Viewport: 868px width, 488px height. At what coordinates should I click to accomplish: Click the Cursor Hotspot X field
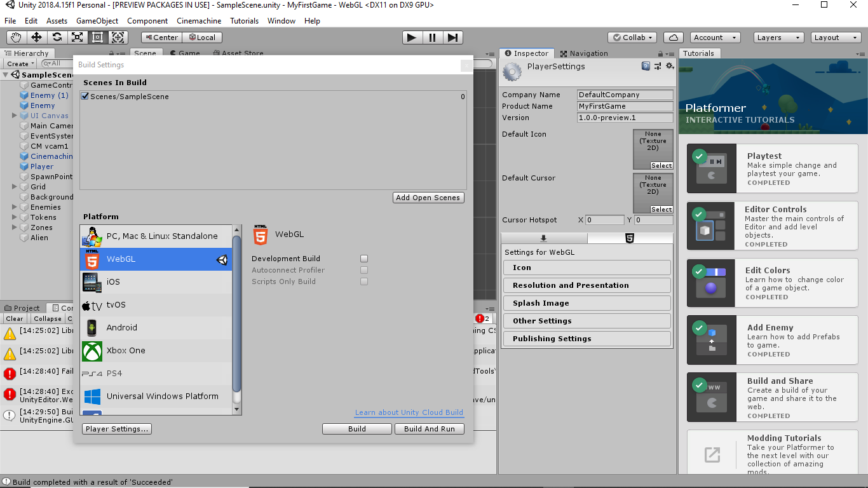click(605, 220)
